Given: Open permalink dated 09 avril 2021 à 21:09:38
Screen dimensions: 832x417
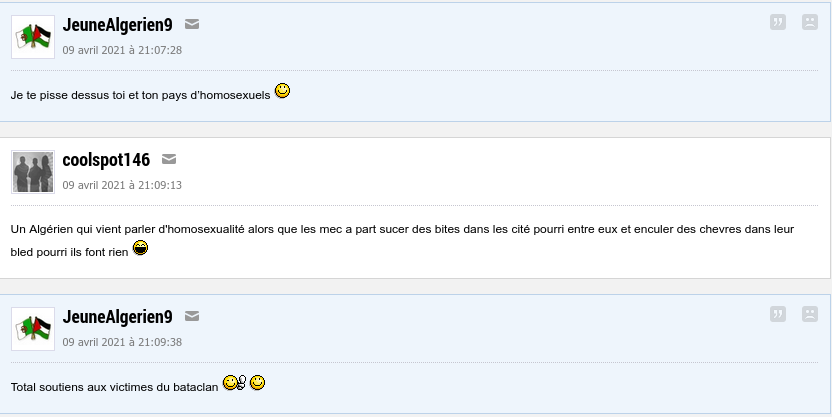Looking at the screenshot, I should [122, 342].
